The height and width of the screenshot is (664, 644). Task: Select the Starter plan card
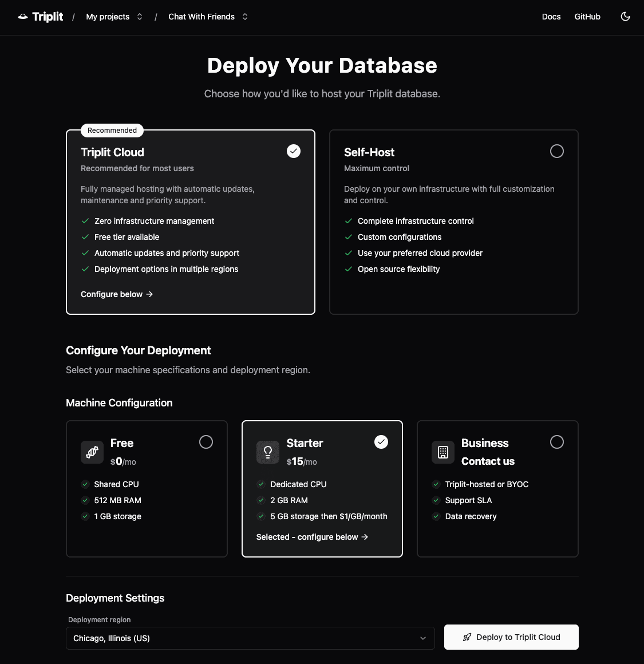click(322, 489)
